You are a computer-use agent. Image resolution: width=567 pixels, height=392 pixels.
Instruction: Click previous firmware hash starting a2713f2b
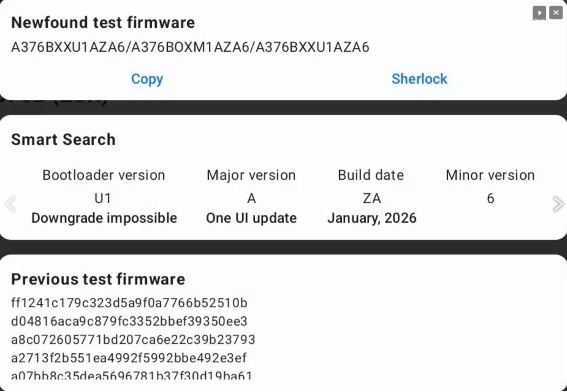(129, 358)
